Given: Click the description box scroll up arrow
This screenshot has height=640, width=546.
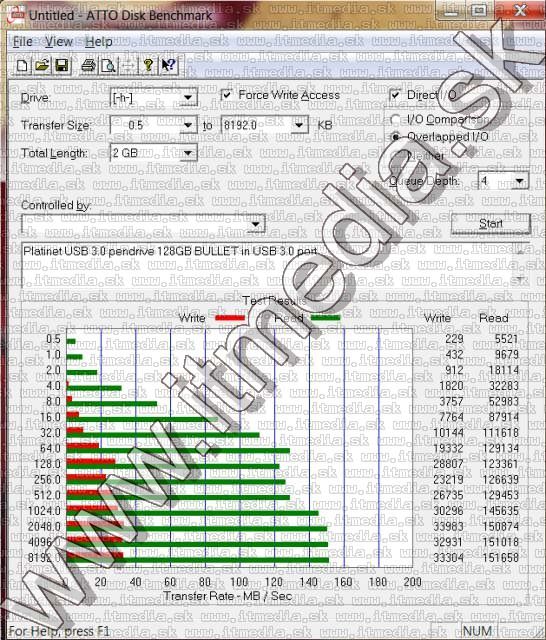Looking at the screenshot, I should point(520,252).
